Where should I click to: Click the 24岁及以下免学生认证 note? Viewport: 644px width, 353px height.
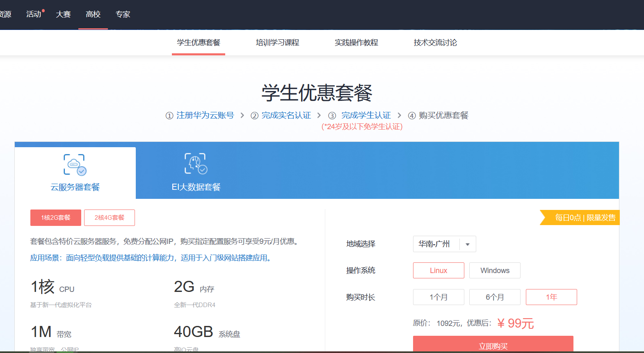coord(362,127)
